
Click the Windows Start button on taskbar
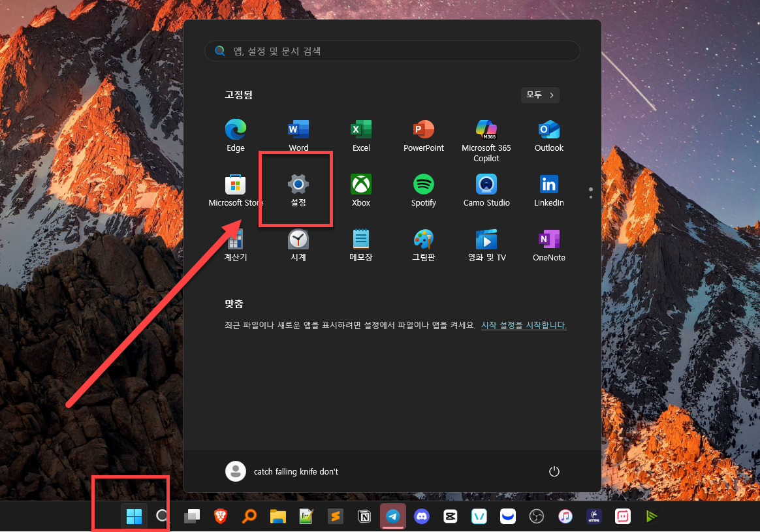(x=134, y=516)
